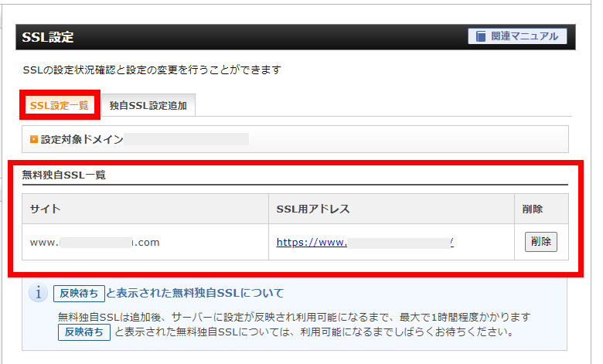Click the 反映待ち badge in the notice heading
603x364 pixels.
[x=79, y=294]
